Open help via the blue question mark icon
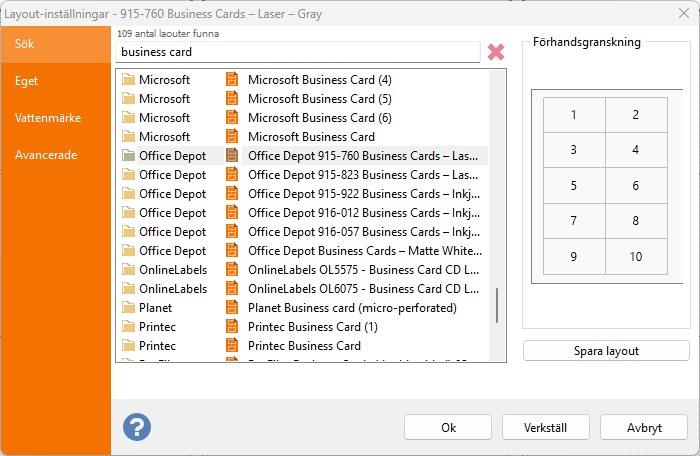Viewport: 700px width, 456px height. pos(137,427)
